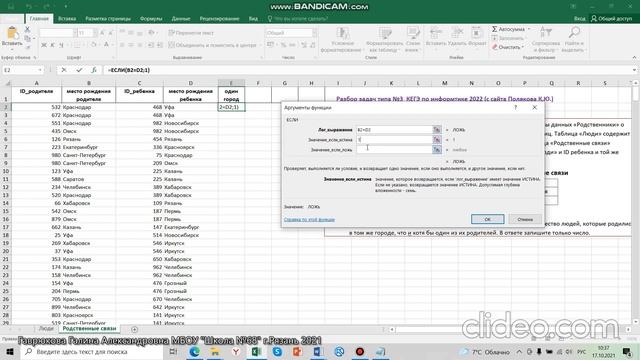Open Word icon in taskbar
The width and height of the screenshot is (640, 360).
[x=318, y=351]
